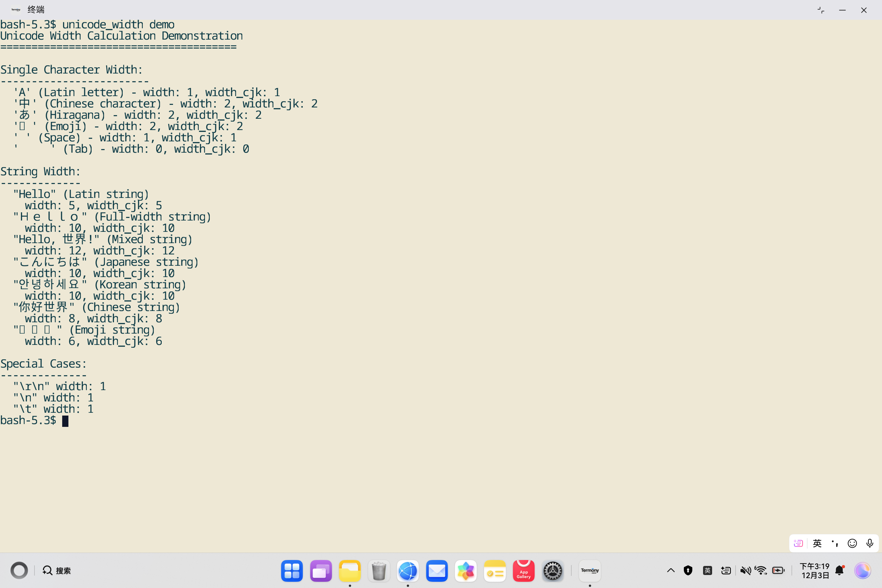
Task: Open the launcher app grid icon
Action: point(292,571)
